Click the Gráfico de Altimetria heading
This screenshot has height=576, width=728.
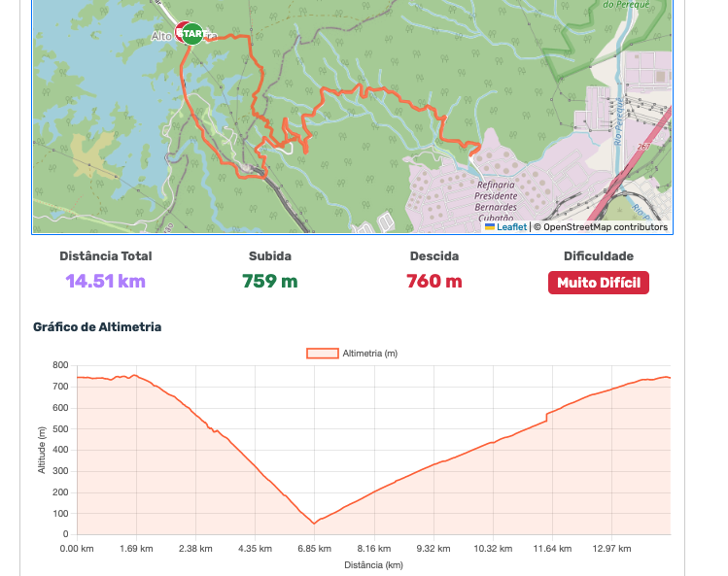pyautogui.click(x=97, y=327)
